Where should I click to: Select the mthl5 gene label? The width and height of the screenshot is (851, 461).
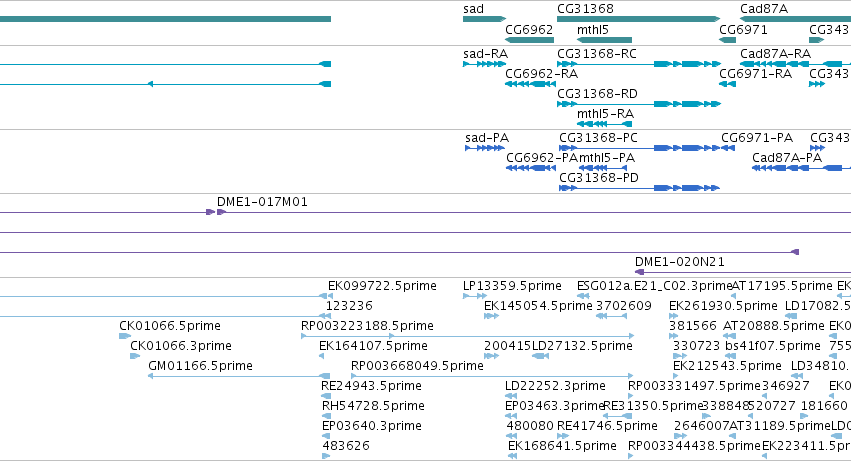[593, 30]
